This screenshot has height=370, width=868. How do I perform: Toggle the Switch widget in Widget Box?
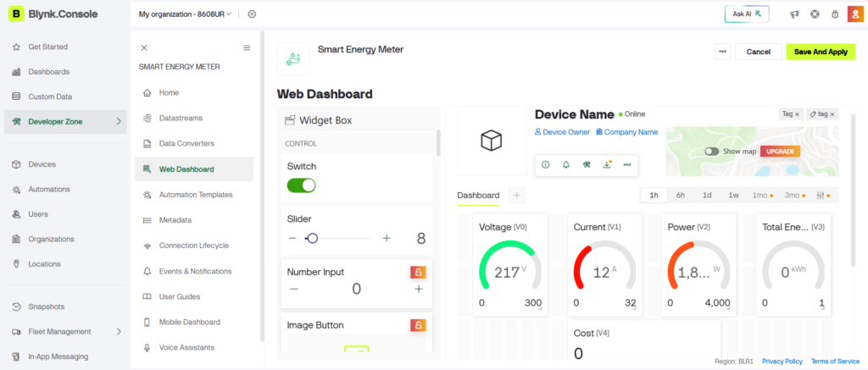point(302,185)
